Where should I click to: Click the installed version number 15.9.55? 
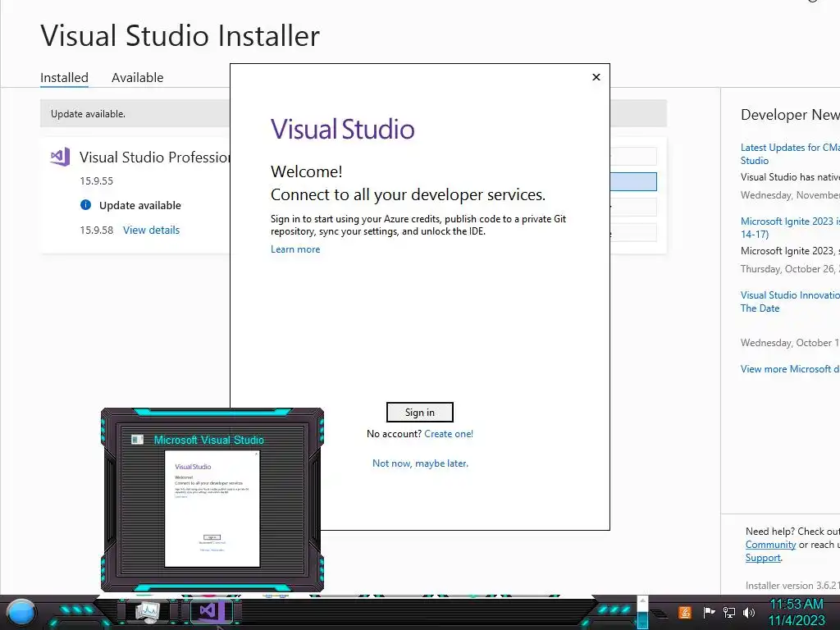point(97,180)
